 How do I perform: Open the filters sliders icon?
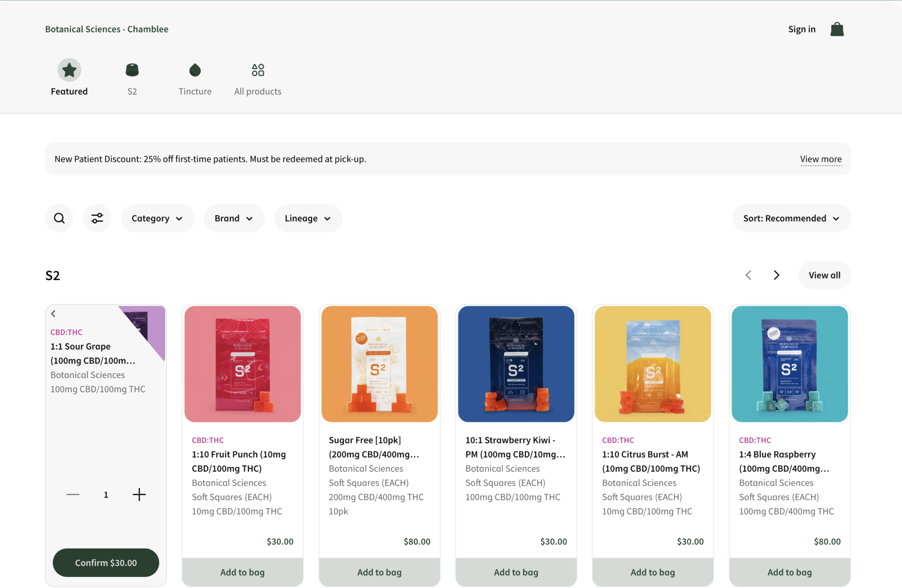click(x=97, y=218)
